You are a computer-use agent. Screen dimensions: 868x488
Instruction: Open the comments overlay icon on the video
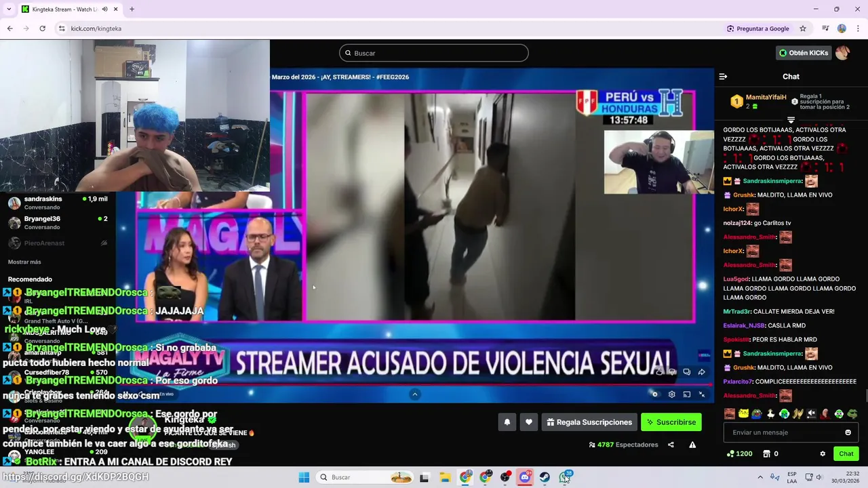coord(687,371)
